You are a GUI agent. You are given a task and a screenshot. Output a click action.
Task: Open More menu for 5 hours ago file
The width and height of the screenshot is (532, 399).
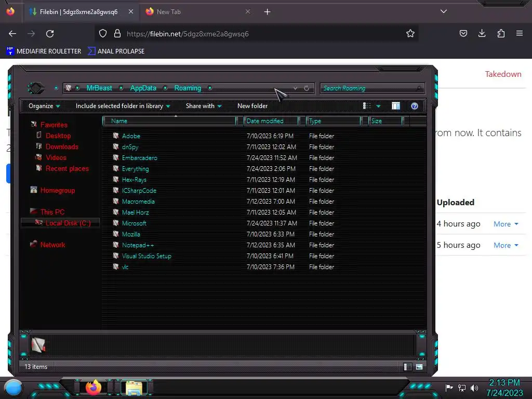coord(506,245)
